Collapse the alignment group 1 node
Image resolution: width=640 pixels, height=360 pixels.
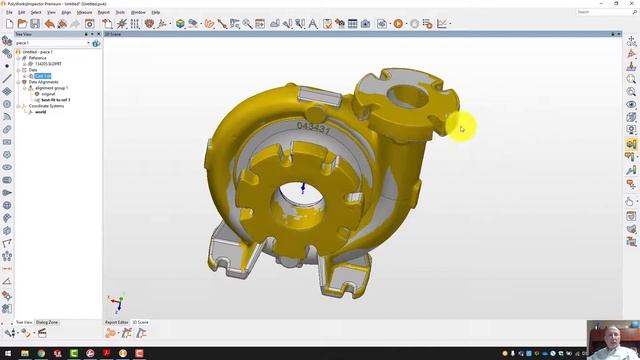(24, 88)
